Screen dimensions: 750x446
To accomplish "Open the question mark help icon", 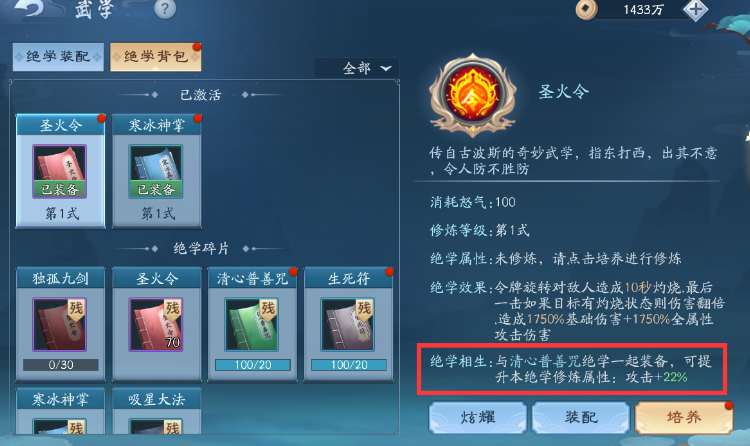I will pos(165,8).
